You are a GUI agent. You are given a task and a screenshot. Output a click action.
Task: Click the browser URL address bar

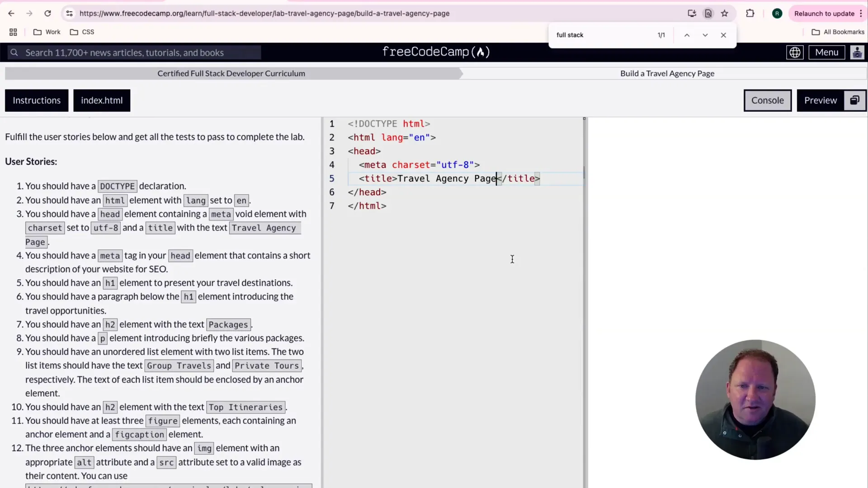pos(380,14)
